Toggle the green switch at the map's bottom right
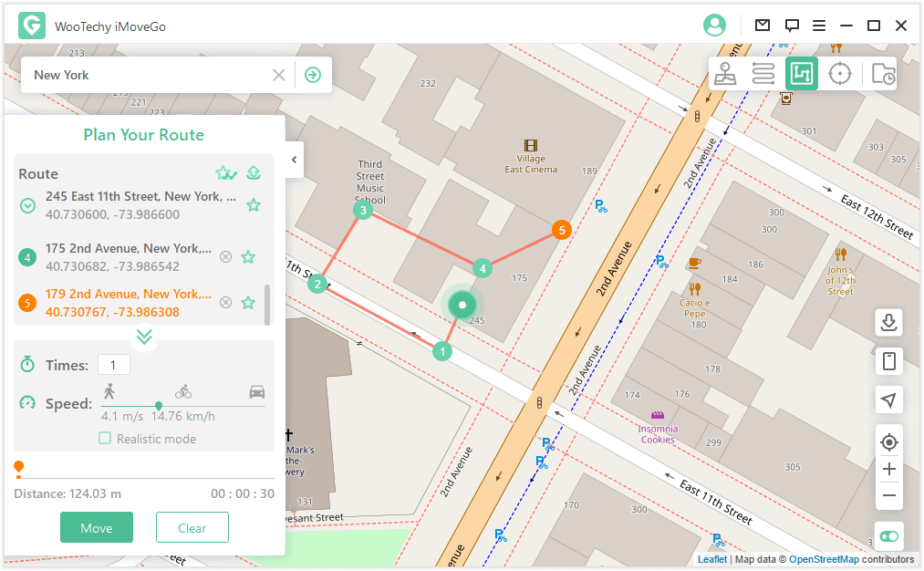 889,536
